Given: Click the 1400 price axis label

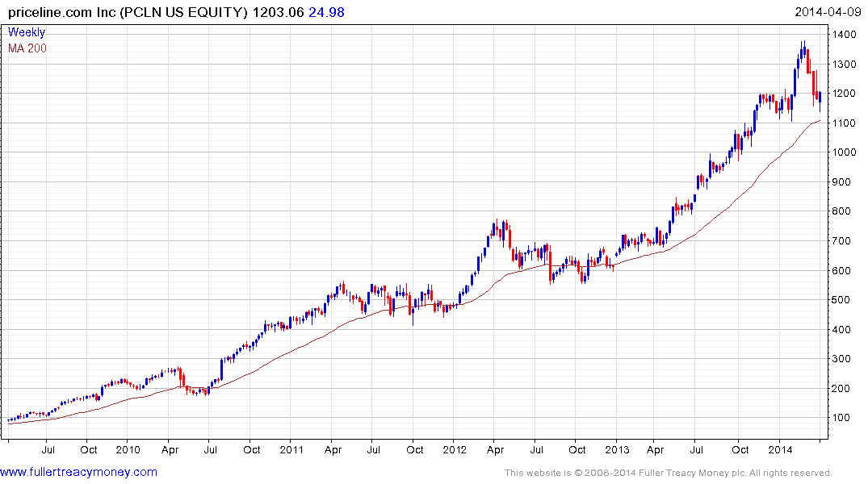Looking at the screenshot, I should point(845,35).
